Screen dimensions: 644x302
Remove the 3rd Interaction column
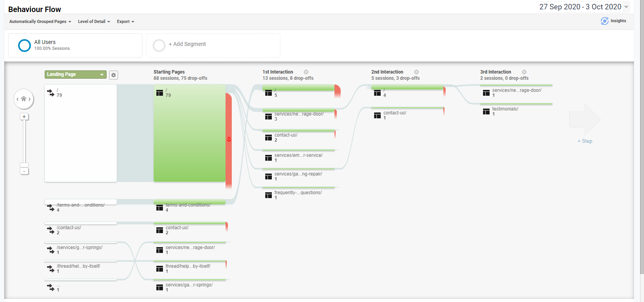pos(524,72)
